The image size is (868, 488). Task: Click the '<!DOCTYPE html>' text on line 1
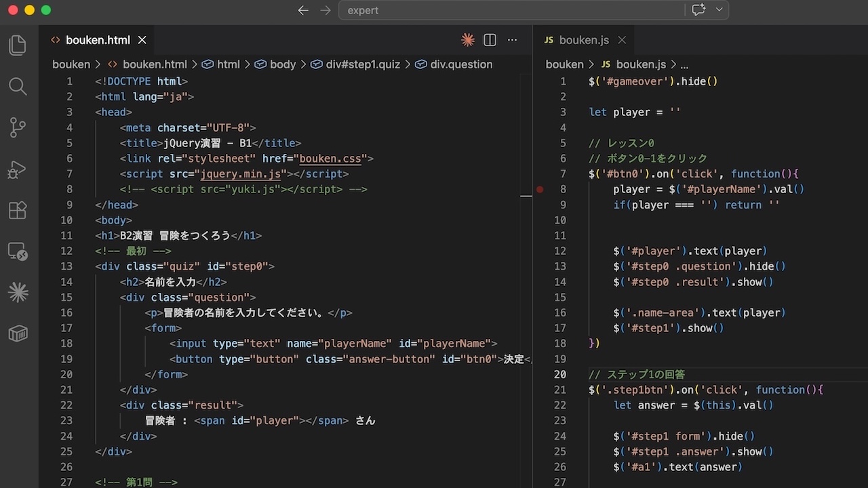point(142,81)
